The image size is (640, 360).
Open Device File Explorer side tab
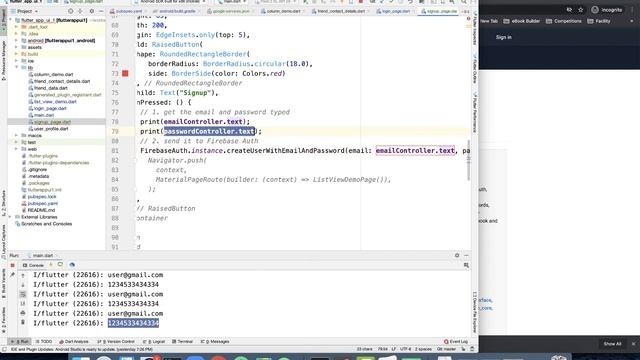(475, 312)
